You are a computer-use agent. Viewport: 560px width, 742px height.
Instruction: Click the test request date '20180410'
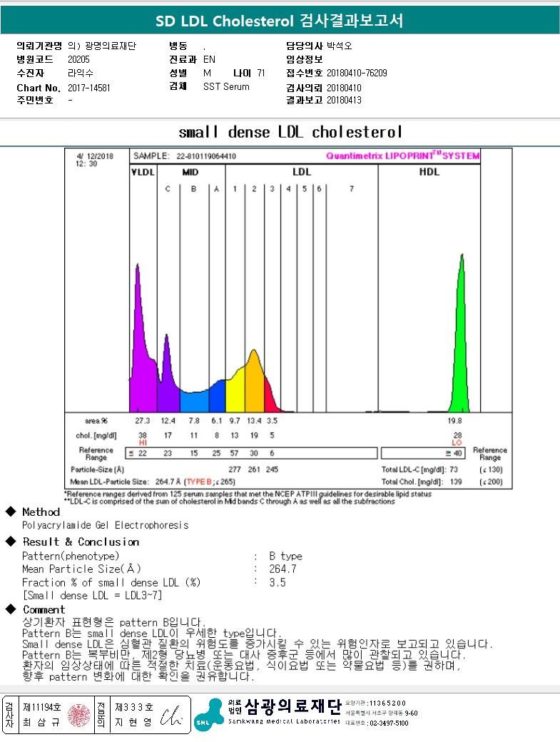344,88
